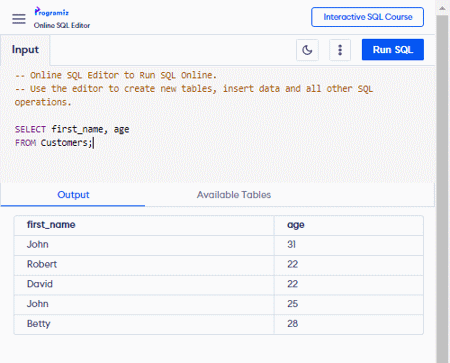Open the hamburger navigation menu
Image resolution: width=450 pixels, height=363 pixels.
(19, 19)
